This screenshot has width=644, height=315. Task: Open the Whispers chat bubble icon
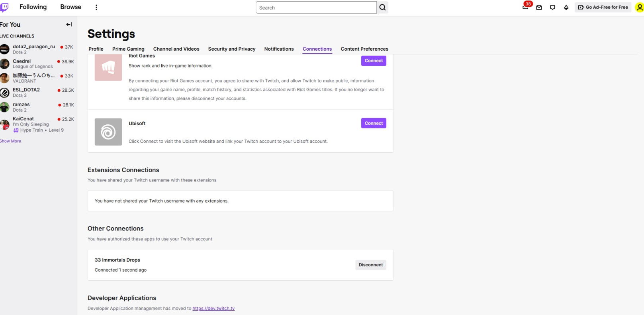pyautogui.click(x=552, y=8)
